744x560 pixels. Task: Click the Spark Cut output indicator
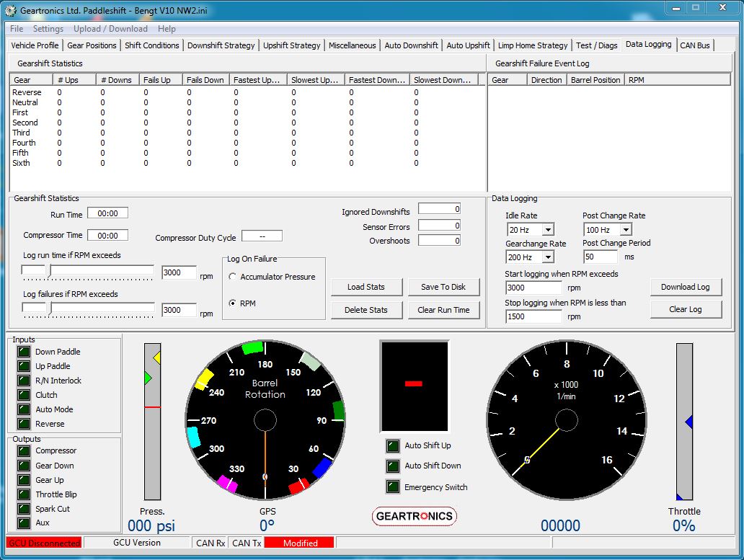pyautogui.click(x=24, y=509)
